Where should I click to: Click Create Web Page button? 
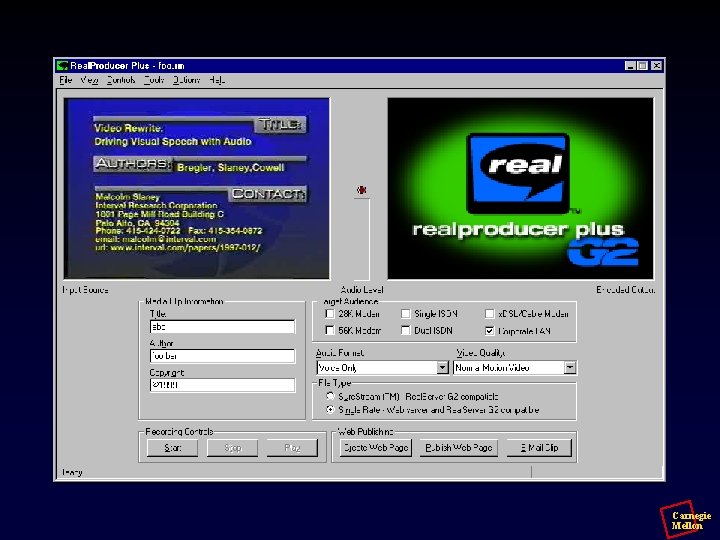(376, 448)
